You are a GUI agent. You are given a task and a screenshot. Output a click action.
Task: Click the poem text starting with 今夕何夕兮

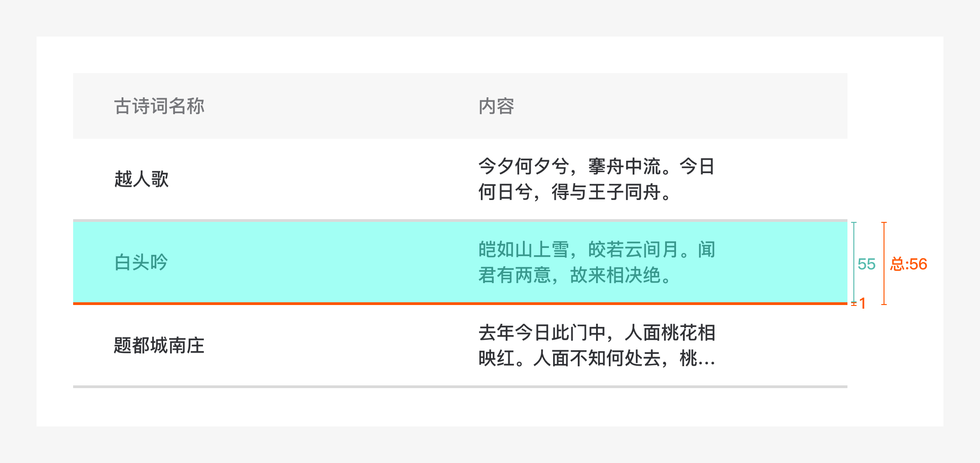(x=596, y=179)
